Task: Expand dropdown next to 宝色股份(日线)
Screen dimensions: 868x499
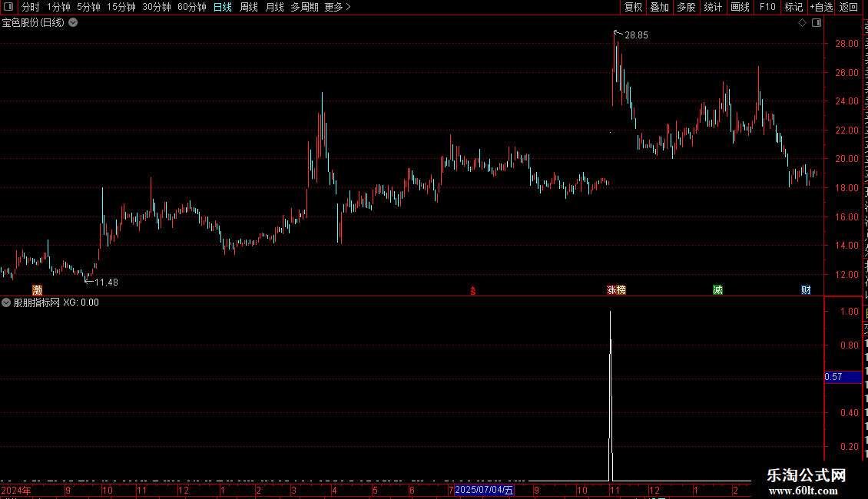Action: coord(73,23)
